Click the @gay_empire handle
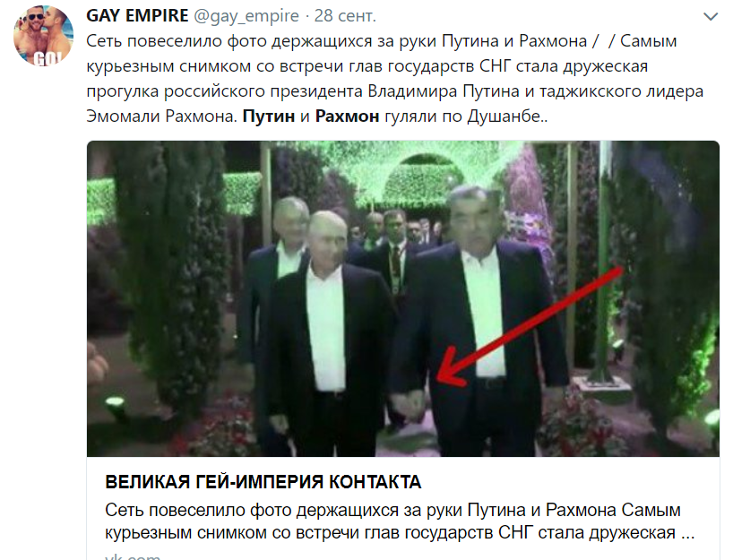This screenshot has width=733, height=560. 246,16
